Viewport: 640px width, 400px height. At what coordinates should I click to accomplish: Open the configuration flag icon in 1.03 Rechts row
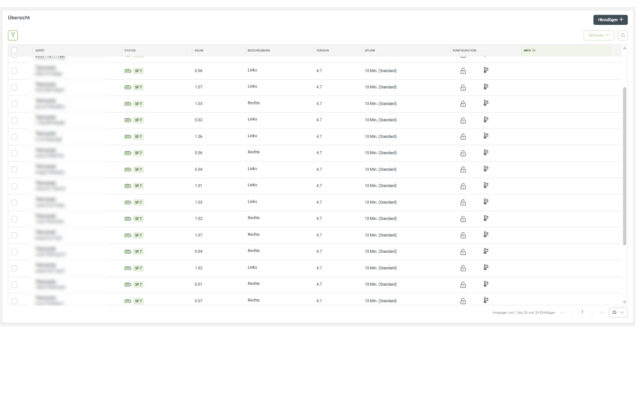pos(486,103)
